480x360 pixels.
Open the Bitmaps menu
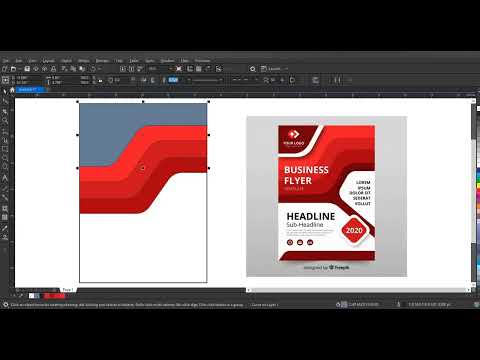pos(102,61)
